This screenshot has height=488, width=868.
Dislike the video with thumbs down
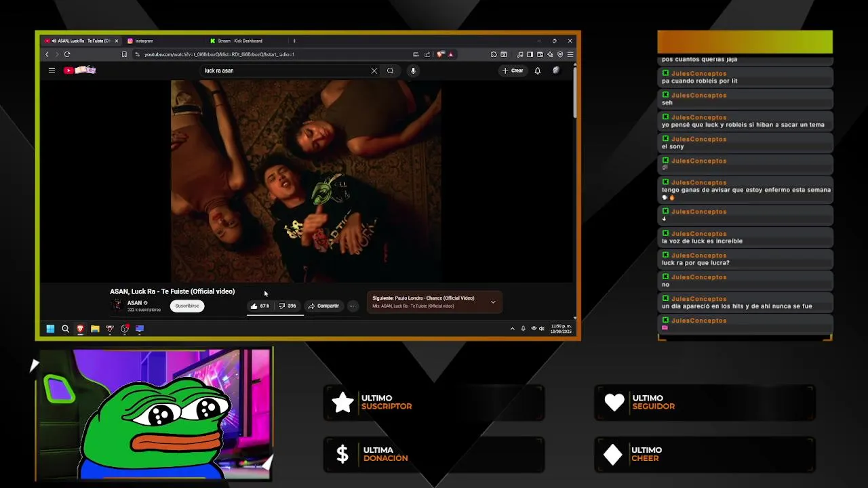point(288,306)
